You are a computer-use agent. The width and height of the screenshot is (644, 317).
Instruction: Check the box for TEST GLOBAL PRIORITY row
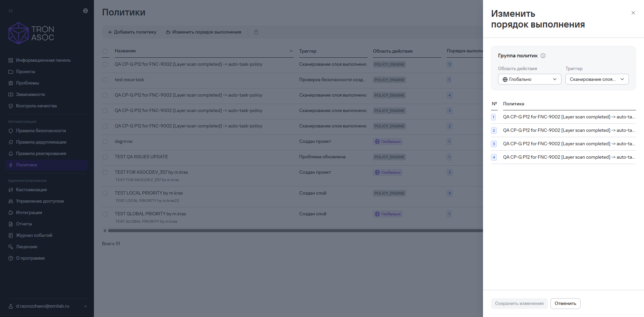tap(105, 214)
